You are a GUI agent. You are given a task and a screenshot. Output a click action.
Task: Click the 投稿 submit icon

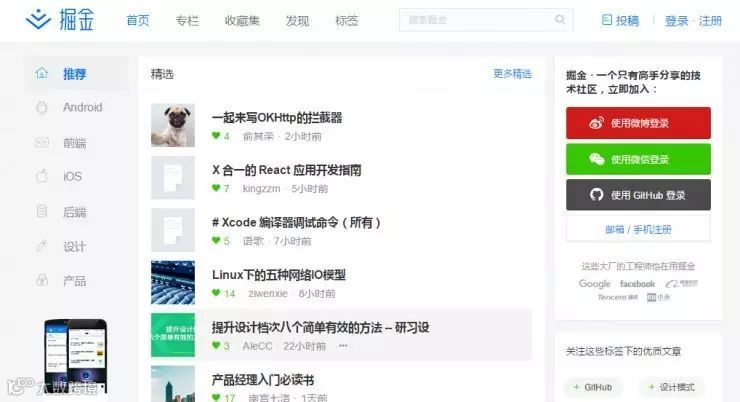[606, 20]
